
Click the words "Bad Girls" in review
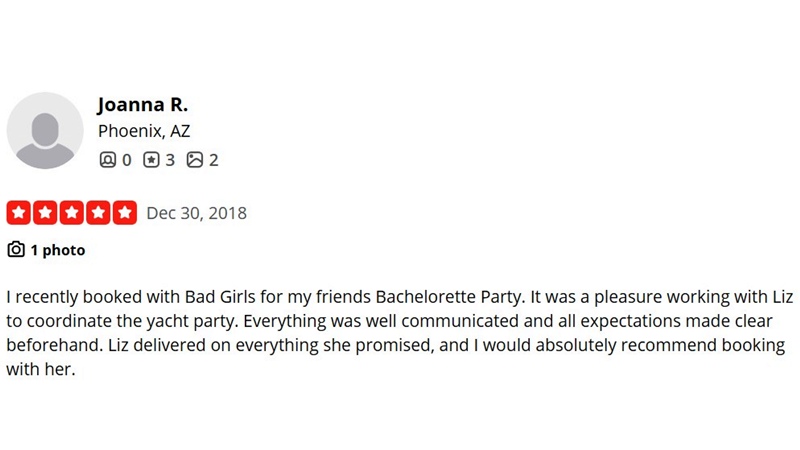pos(221,298)
